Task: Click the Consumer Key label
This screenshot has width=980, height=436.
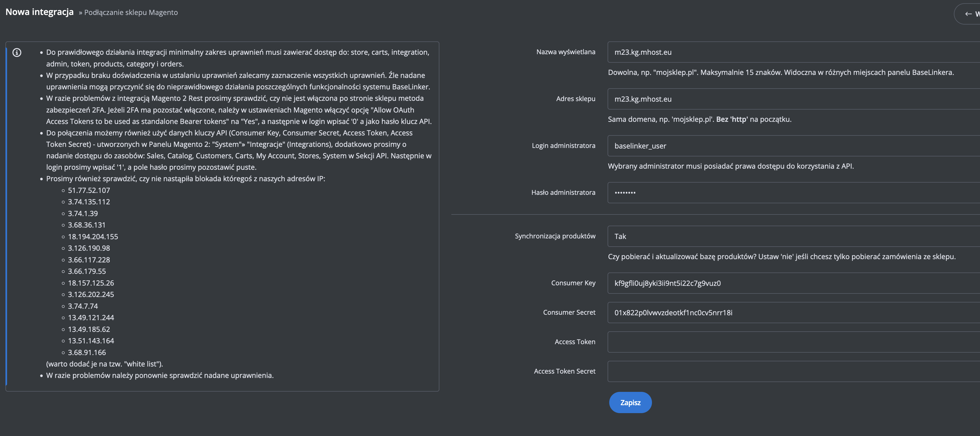Action: [x=573, y=283]
